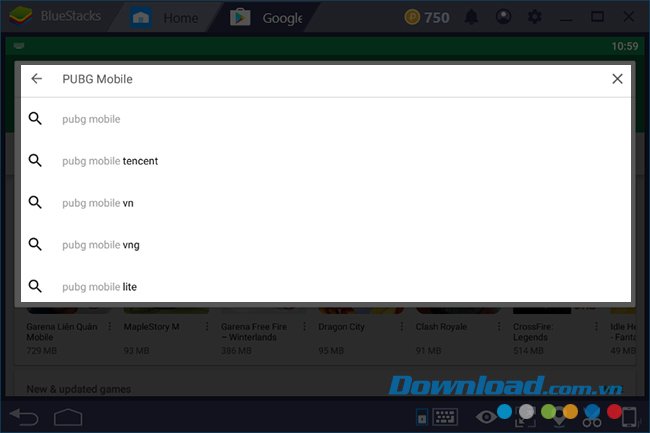Select the 'pubg mobile vn' suggestion
650x433 pixels.
pyautogui.click(x=326, y=203)
